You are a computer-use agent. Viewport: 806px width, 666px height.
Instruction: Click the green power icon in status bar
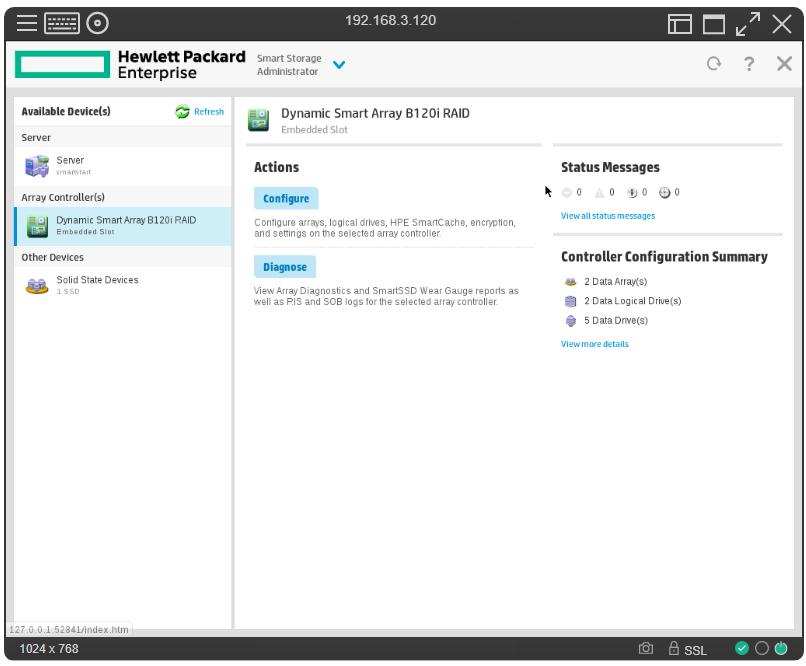(x=781, y=649)
